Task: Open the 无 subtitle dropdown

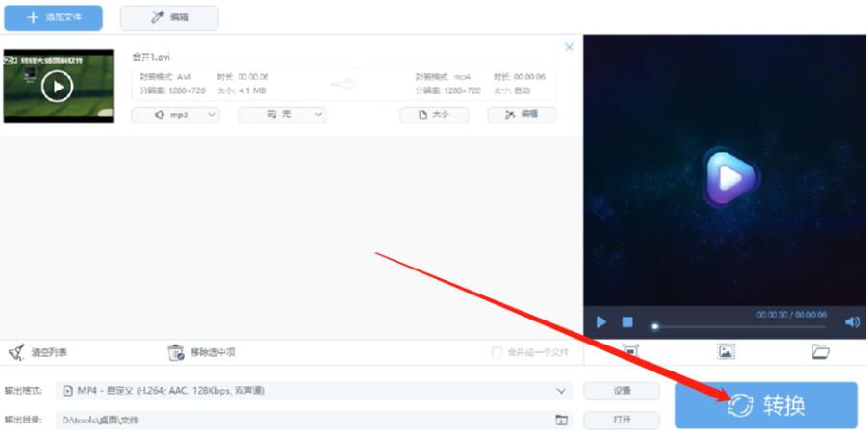Action: [282, 115]
